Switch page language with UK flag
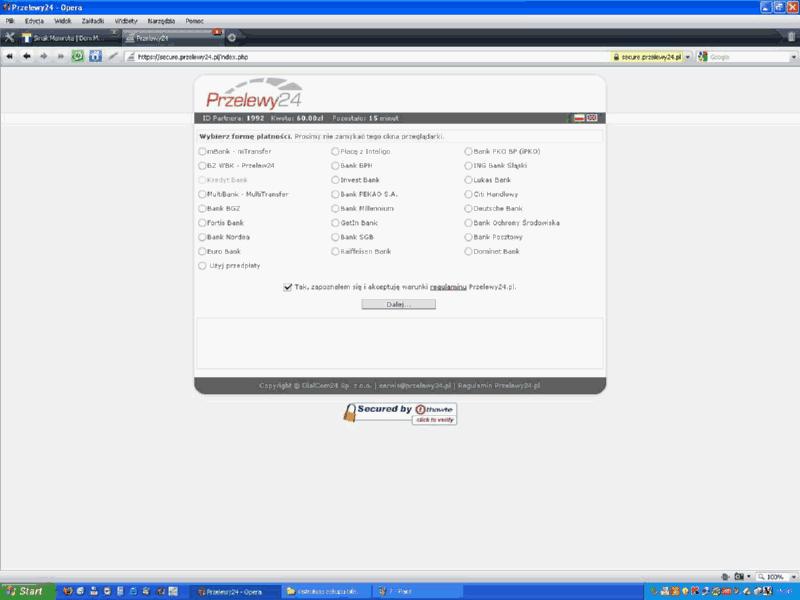The image size is (800, 600). pos(592,118)
